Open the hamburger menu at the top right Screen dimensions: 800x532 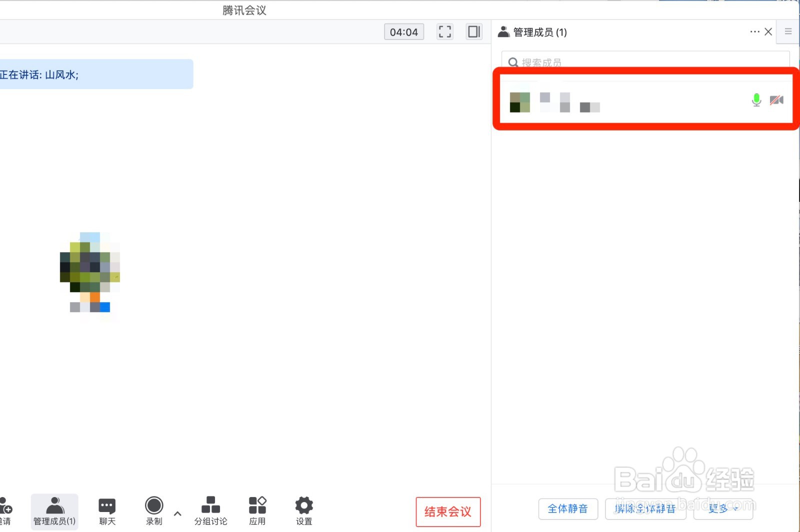788,31
